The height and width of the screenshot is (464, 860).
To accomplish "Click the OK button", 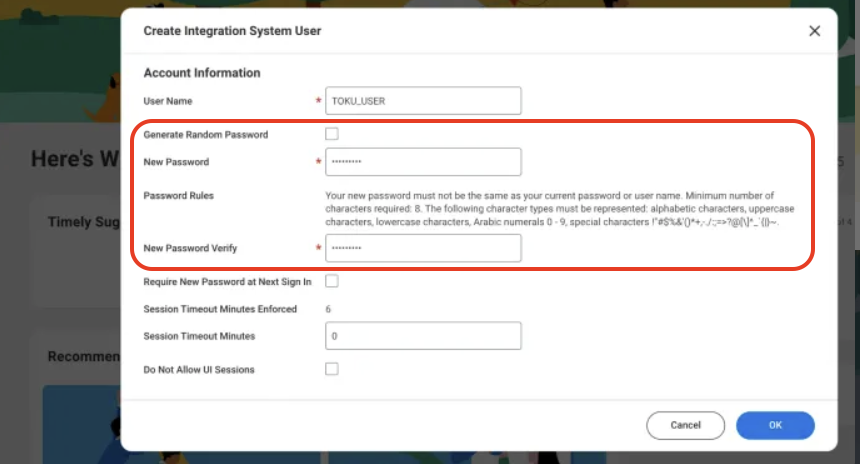I will [x=775, y=425].
